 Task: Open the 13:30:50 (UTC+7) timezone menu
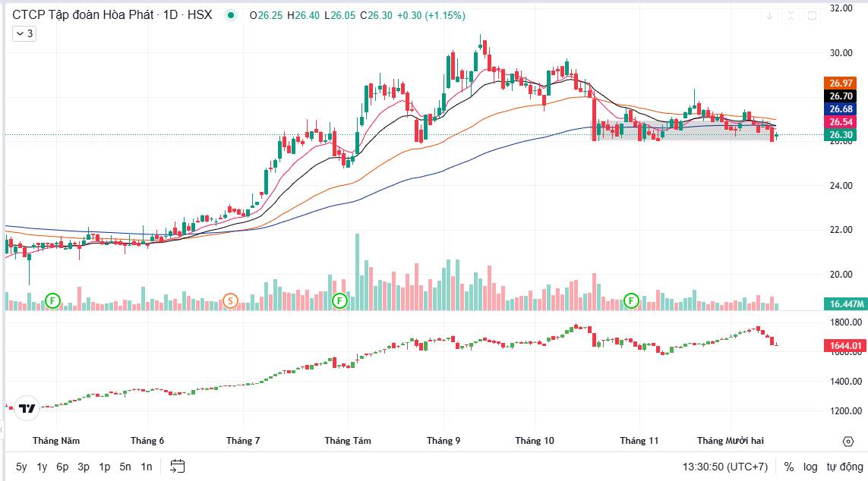[x=725, y=467]
